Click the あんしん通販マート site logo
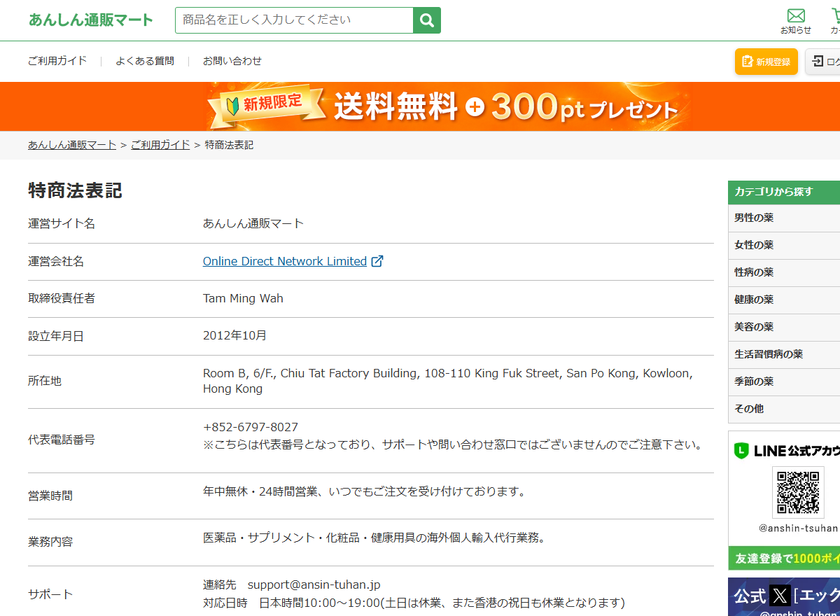840x616 pixels. 90,20
